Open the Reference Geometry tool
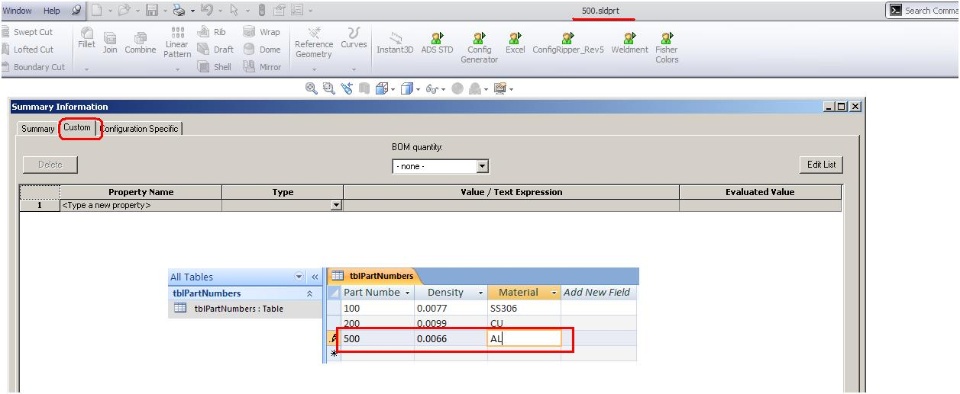 (313, 43)
